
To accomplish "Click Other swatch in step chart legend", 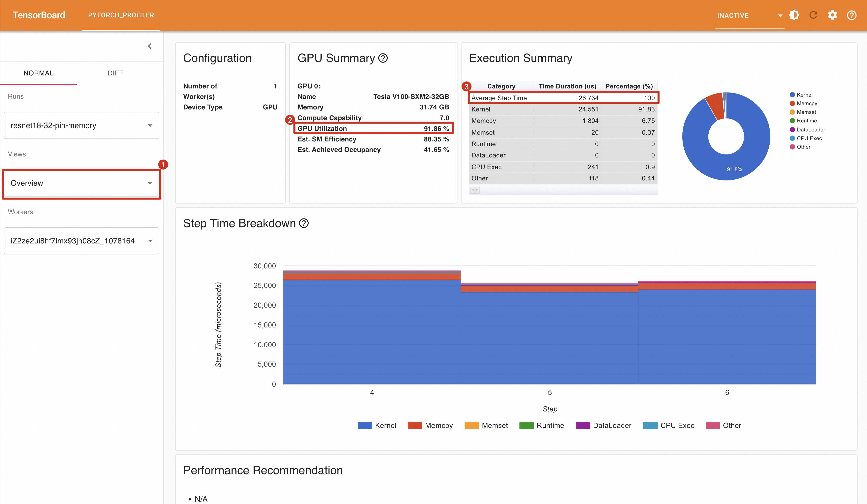I will click(x=713, y=425).
